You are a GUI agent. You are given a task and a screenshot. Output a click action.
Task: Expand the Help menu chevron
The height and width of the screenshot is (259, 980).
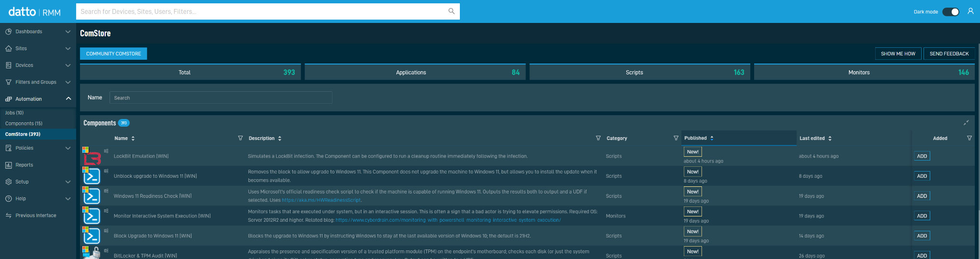click(x=68, y=198)
